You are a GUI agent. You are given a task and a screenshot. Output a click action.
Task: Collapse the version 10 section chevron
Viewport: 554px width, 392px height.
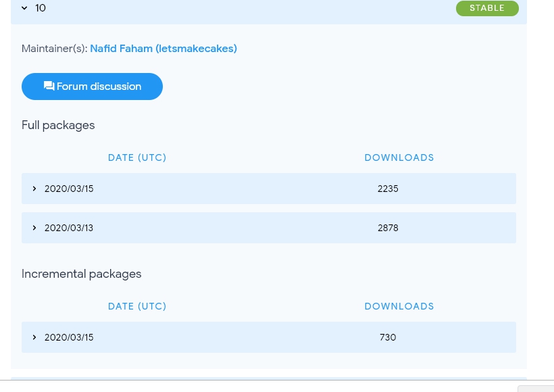coord(24,8)
